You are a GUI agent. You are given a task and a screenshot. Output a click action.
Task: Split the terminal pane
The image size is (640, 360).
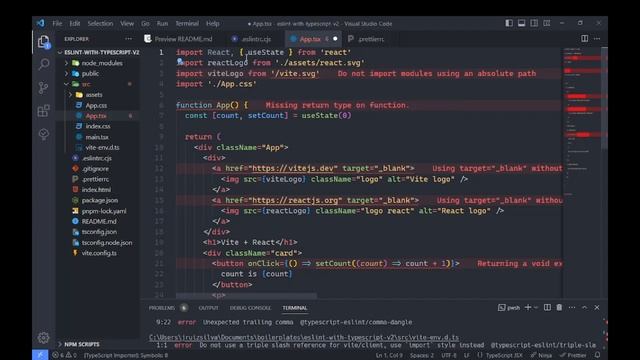tap(547, 307)
